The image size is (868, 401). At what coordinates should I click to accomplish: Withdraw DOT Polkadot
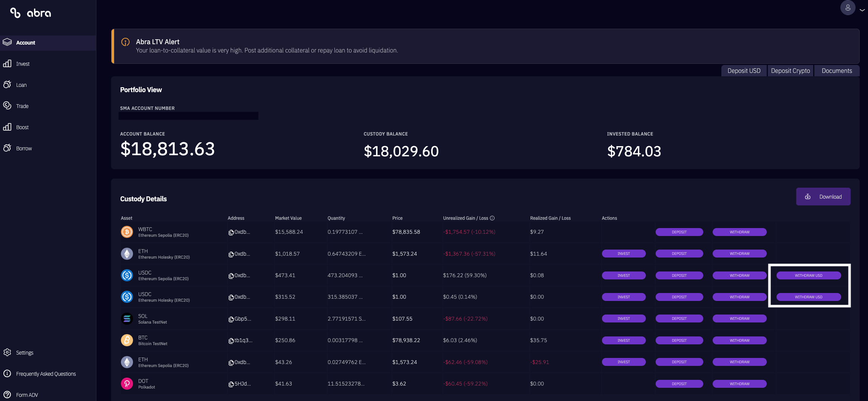click(x=740, y=384)
